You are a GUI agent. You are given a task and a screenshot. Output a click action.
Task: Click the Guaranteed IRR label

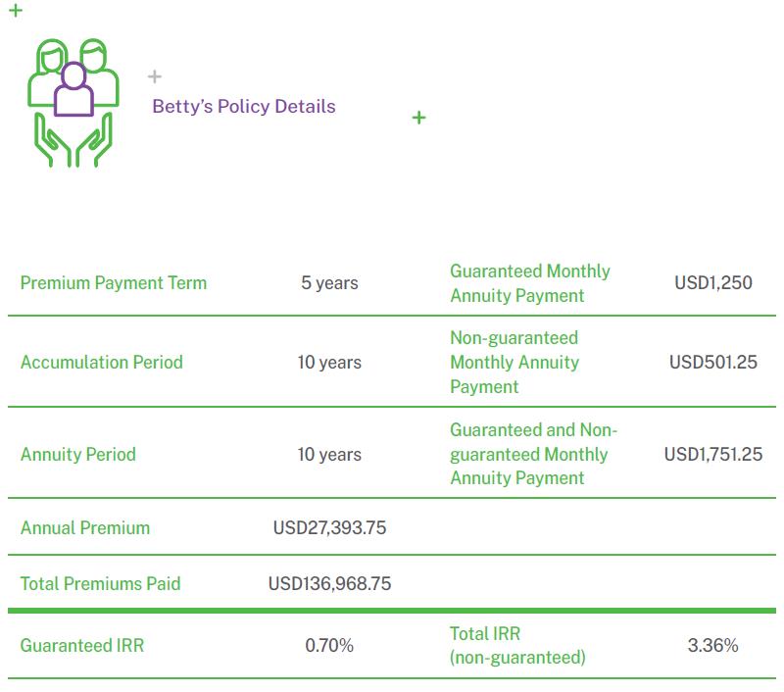click(x=82, y=645)
